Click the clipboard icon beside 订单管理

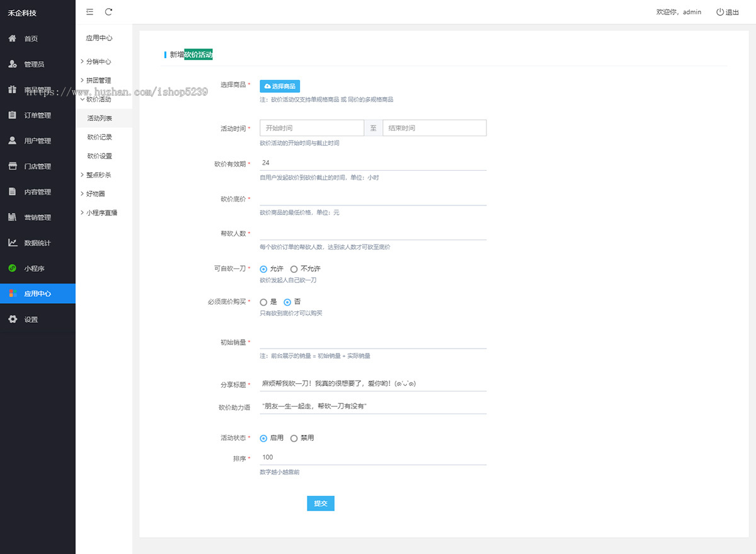[x=12, y=115]
